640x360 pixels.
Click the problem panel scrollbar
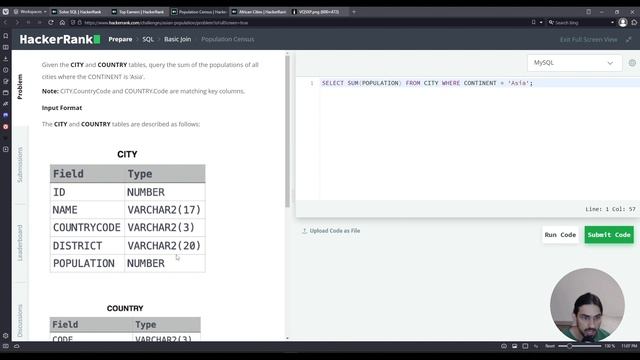click(287, 131)
